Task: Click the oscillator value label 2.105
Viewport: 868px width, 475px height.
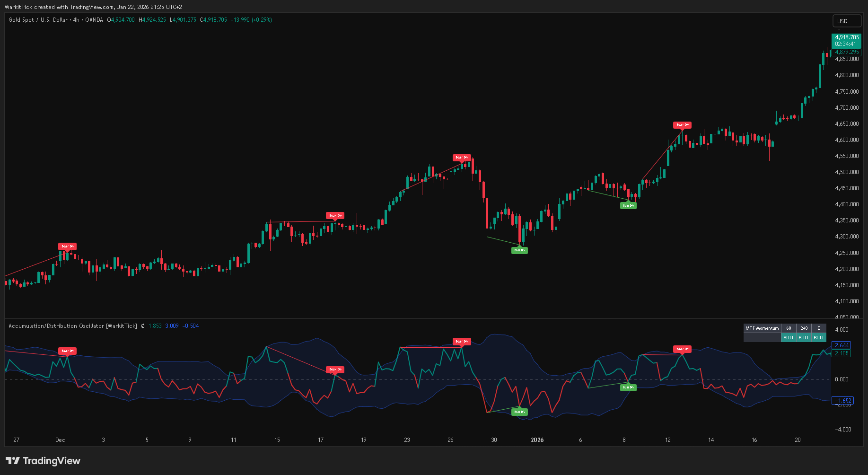Action: 842,353
